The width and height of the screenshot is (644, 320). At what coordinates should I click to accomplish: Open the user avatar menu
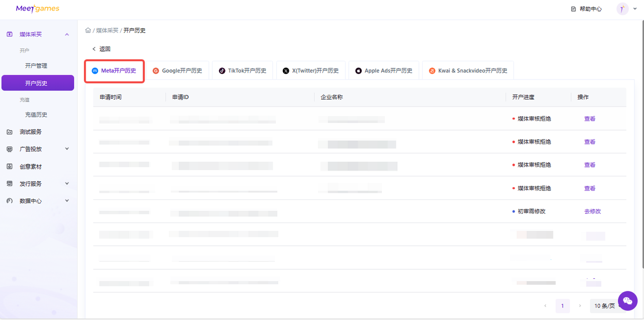coord(622,9)
